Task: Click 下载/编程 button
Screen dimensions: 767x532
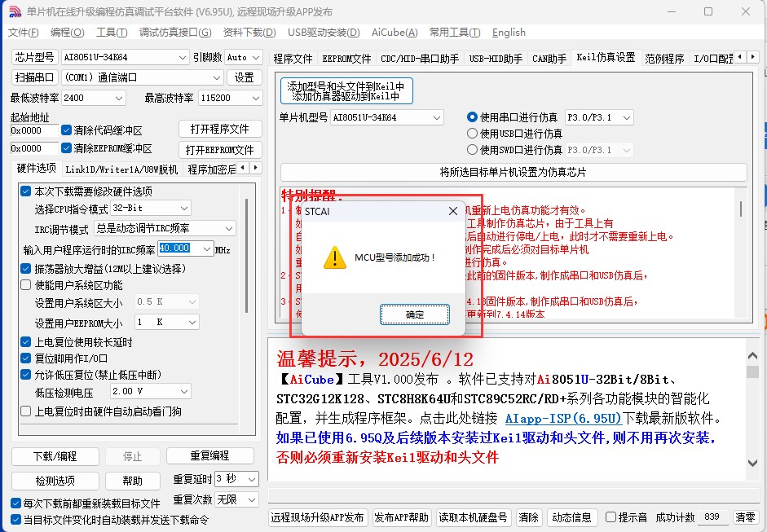Action: pos(55,456)
